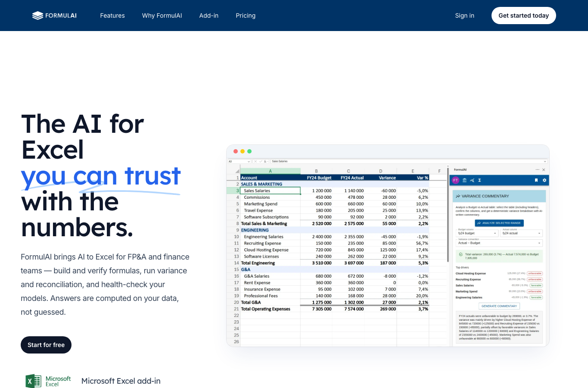The image size is (588, 388).
Task: Open the Features menu item
Action: pos(112,16)
